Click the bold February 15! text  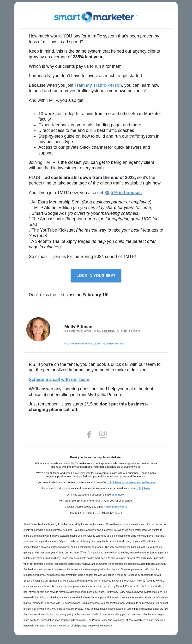[95, 295]
